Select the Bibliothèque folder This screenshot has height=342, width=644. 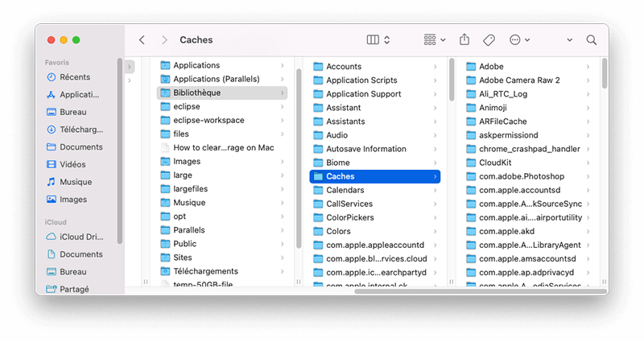pyautogui.click(x=222, y=93)
